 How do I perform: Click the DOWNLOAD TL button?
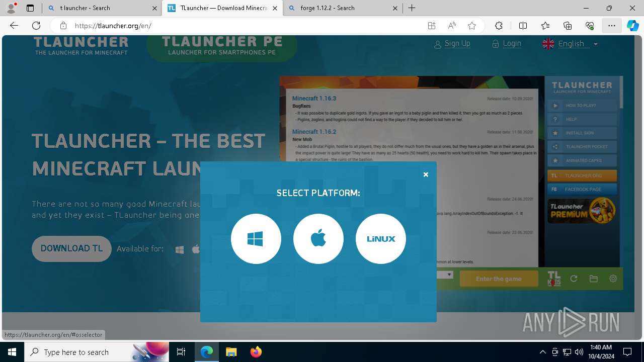click(71, 248)
